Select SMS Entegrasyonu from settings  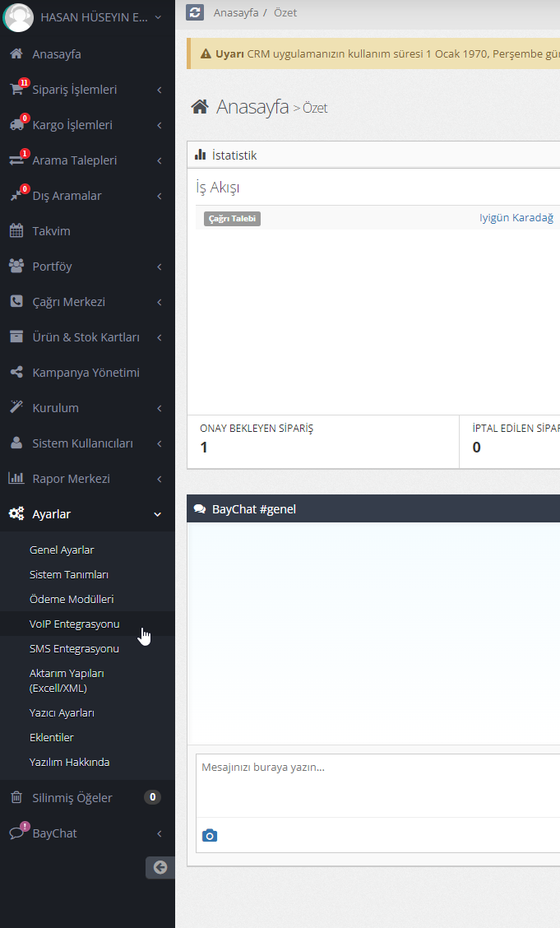74,648
